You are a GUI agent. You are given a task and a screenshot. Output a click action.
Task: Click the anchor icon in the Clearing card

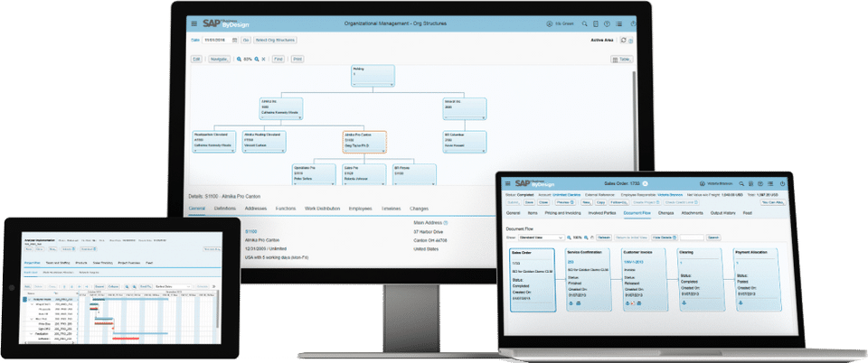point(683,303)
